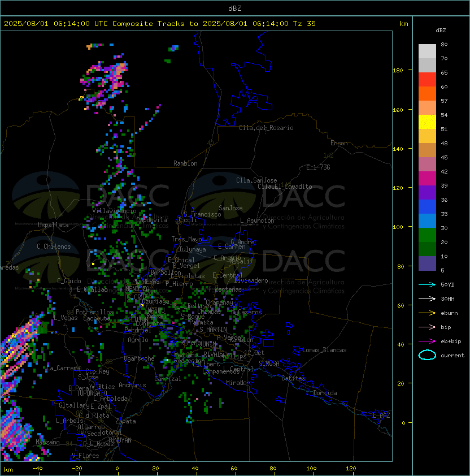Click the 'Capdevila' label on map
The width and height of the screenshot is (470, 476).
(152, 220)
